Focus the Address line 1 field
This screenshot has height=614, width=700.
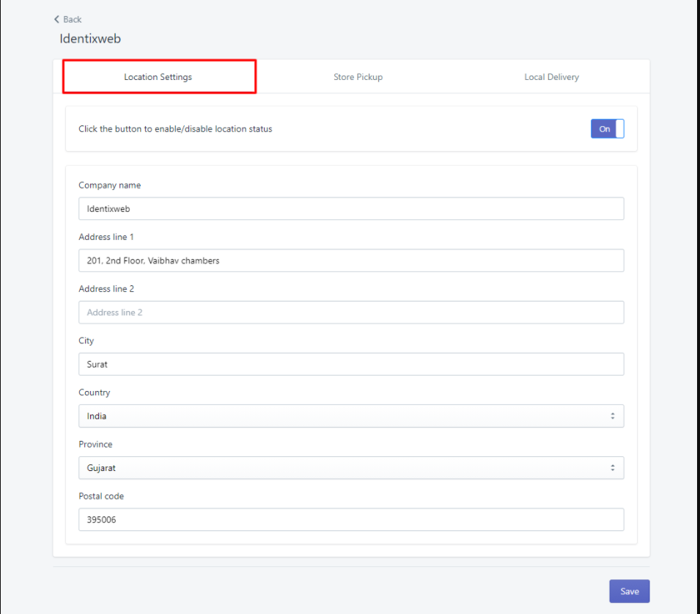tap(351, 260)
